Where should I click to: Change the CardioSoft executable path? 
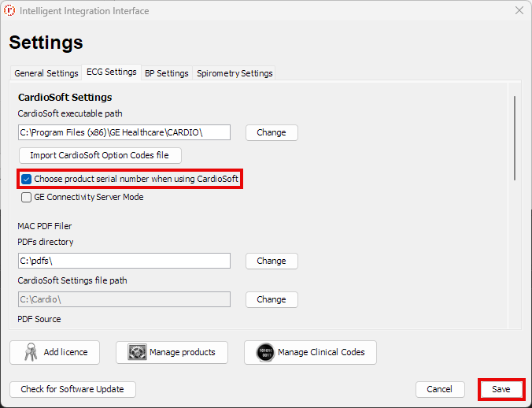click(x=272, y=132)
